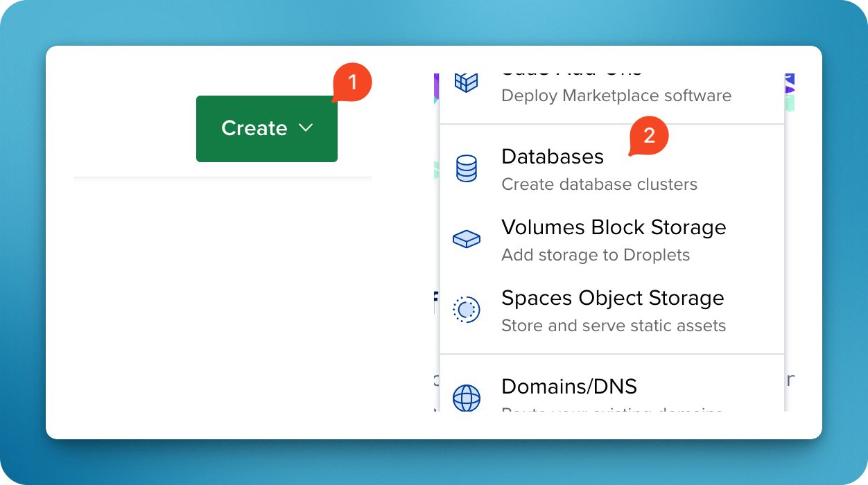Image resolution: width=868 pixels, height=485 pixels.
Task: Click the orange step 1 annotation badge
Action: click(x=353, y=82)
